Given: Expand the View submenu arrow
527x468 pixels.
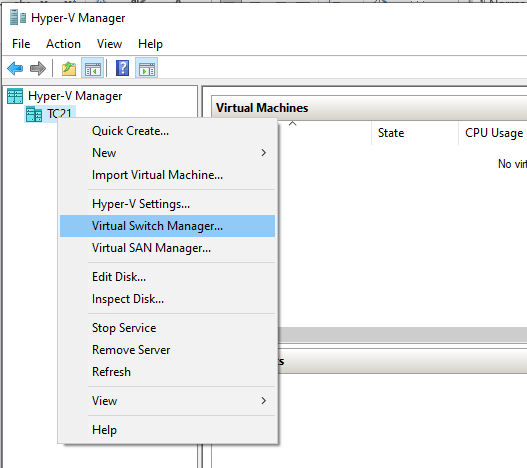Looking at the screenshot, I should coord(264,401).
